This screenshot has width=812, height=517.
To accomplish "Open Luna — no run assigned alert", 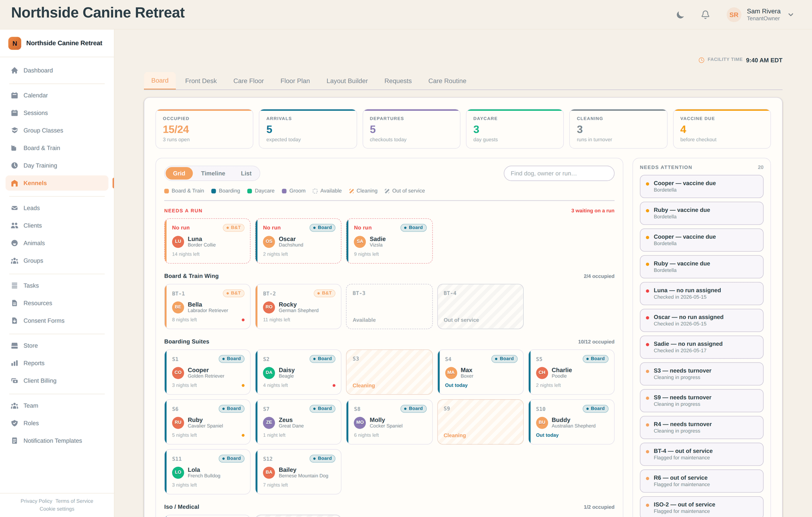I will tap(701, 294).
